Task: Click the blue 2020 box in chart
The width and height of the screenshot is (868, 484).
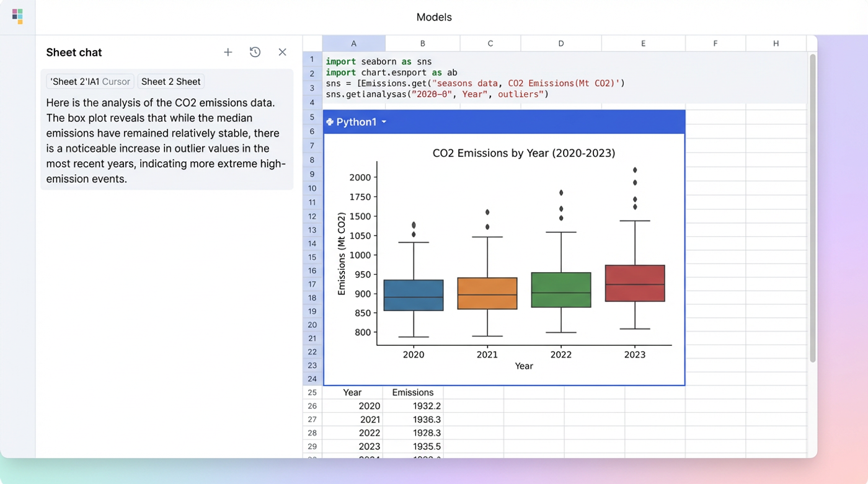Action: point(414,295)
